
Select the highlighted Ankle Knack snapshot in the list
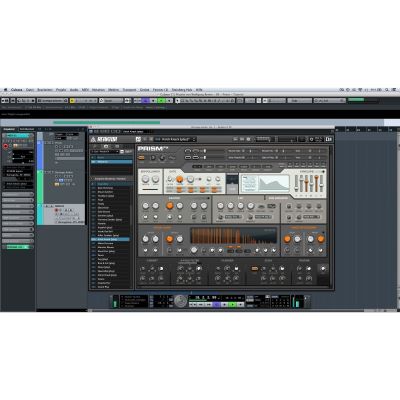(110, 239)
